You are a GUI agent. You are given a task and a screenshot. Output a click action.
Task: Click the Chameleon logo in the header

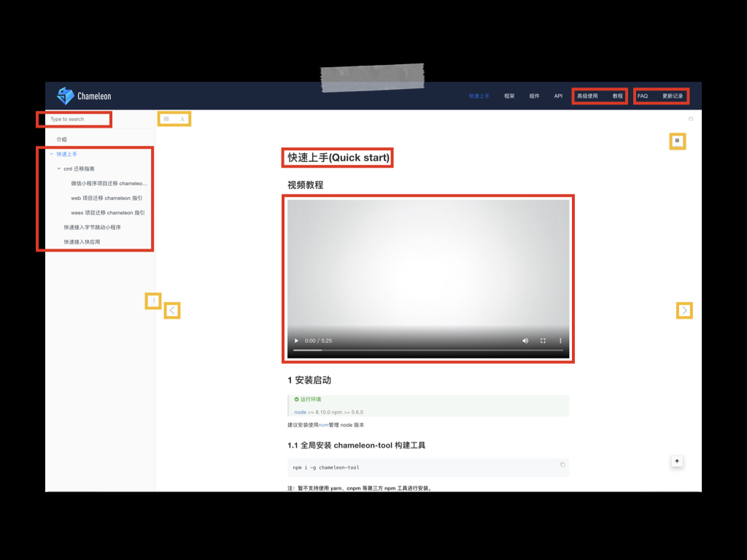(x=84, y=96)
